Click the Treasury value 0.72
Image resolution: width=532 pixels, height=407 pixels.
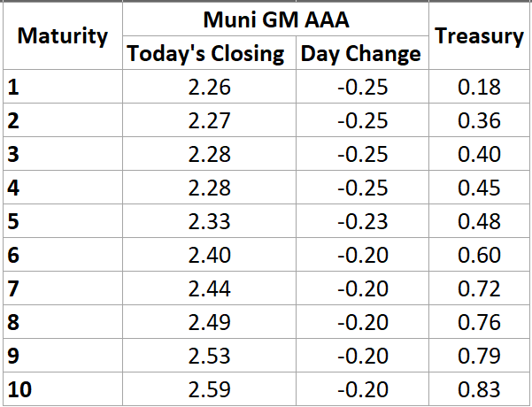[480, 289]
